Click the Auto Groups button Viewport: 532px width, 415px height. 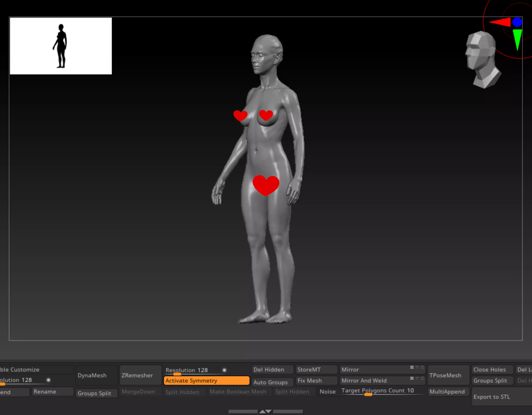pyautogui.click(x=272, y=382)
